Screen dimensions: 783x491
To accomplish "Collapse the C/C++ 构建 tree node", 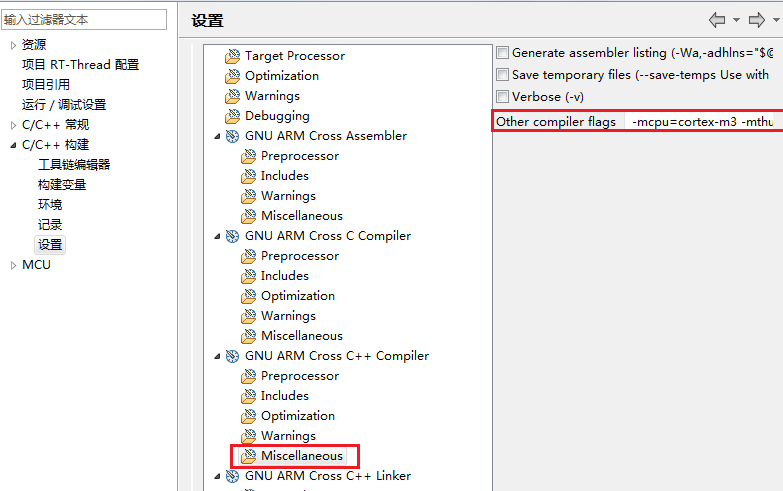I will pos(13,145).
